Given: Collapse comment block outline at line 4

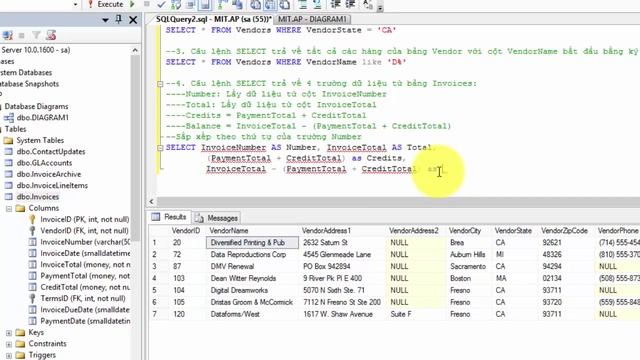Looking at the screenshot, I should coord(160,84).
